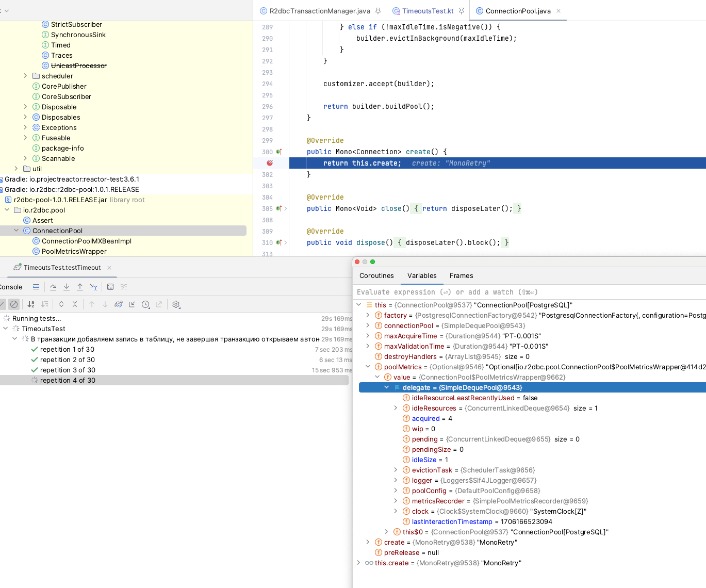Collapse the TimeoutsTest test node
This screenshot has width=706, height=588.
tap(6, 329)
